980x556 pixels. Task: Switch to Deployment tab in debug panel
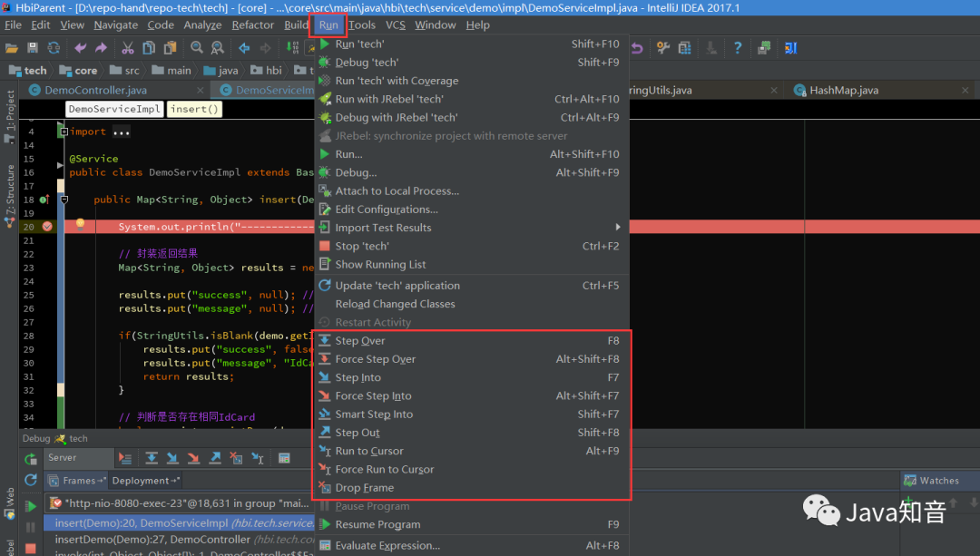coord(145,481)
